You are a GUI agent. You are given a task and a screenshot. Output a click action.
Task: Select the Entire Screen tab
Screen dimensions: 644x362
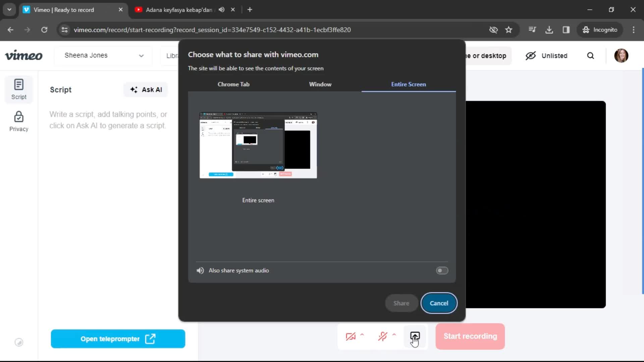pos(409,84)
